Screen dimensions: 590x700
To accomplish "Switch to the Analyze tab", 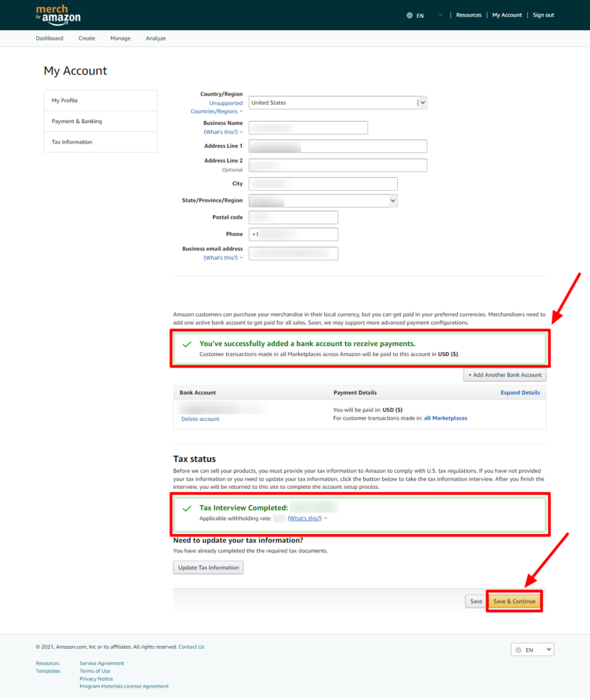I will 156,38.
